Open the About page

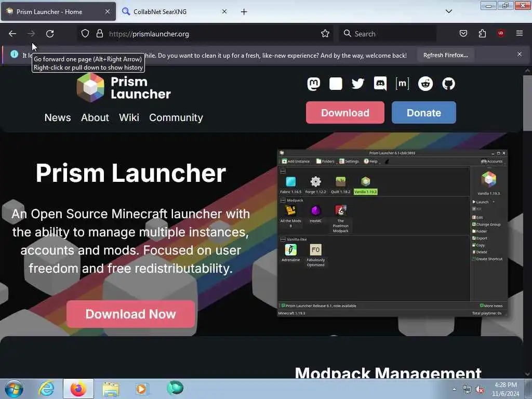coord(95,117)
